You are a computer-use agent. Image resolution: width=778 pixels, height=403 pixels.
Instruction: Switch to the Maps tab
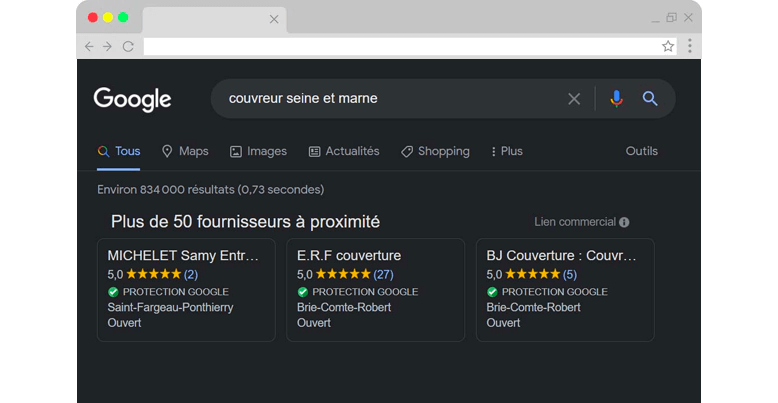[x=185, y=151]
